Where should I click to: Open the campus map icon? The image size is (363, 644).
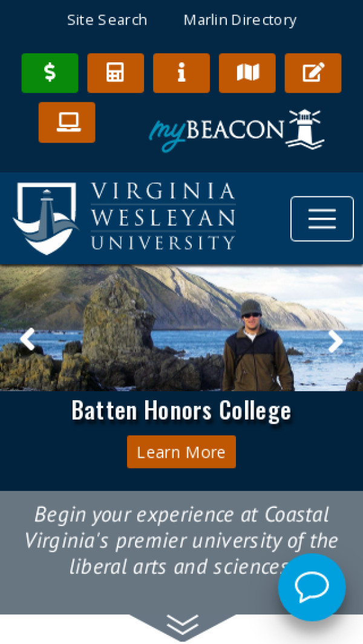[247, 73]
